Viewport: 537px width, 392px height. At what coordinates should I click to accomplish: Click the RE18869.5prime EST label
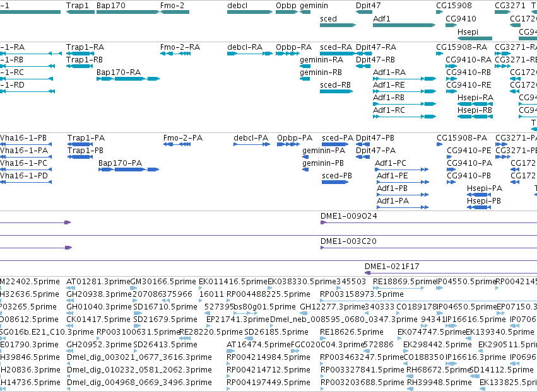point(405,282)
